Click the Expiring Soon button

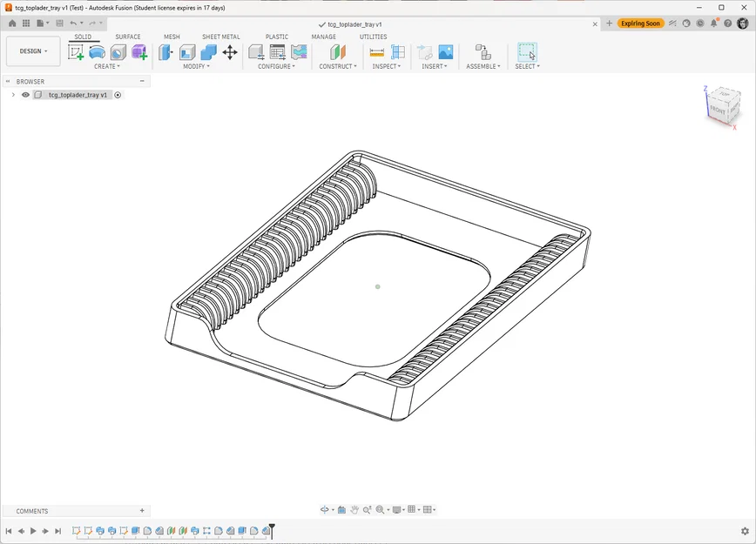coord(640,24)
